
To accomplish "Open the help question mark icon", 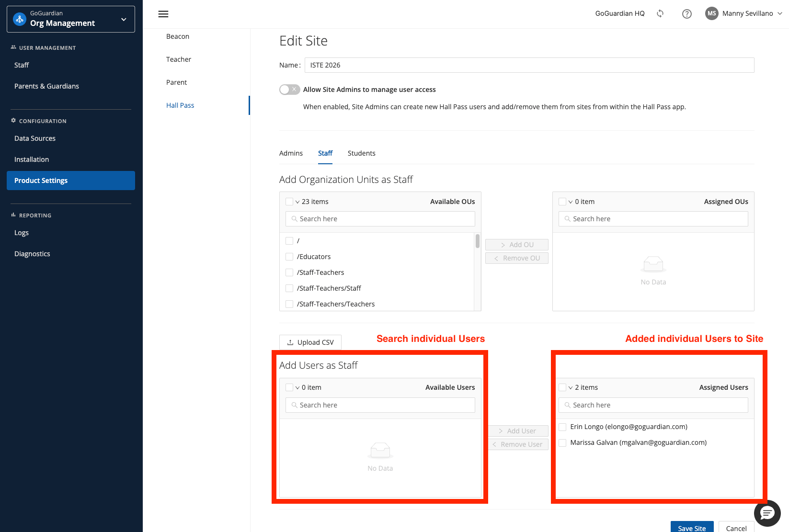I will pyautogui.click(x=686, y=14).
